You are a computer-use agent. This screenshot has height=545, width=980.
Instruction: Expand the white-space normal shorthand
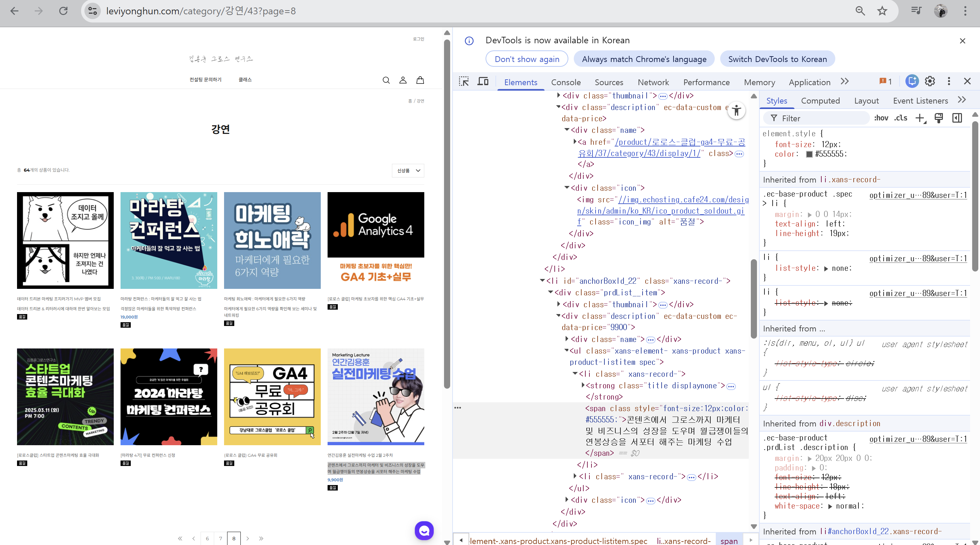[830, 506]
